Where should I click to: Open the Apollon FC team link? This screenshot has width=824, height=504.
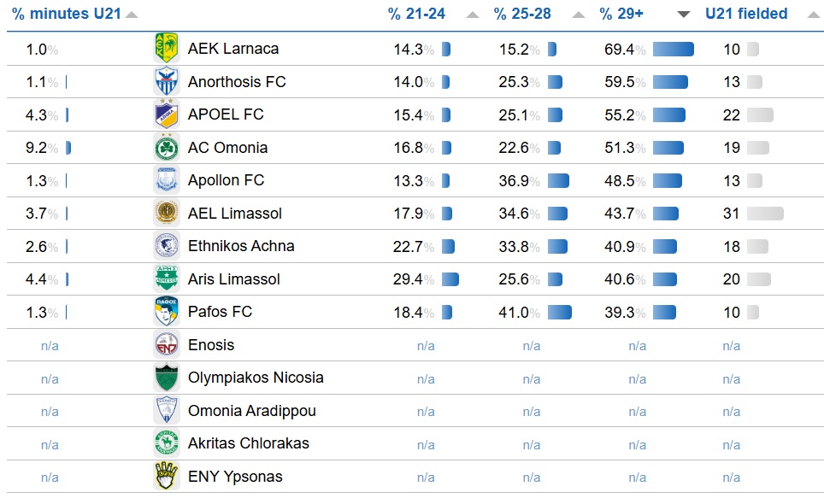click(226, 180)
